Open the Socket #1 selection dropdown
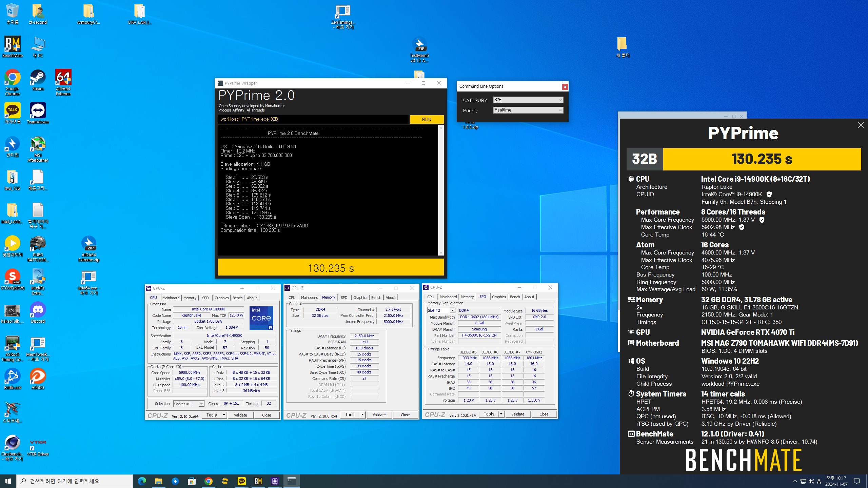The height and width of the screenshot is (488, 868). pos(189,404)
